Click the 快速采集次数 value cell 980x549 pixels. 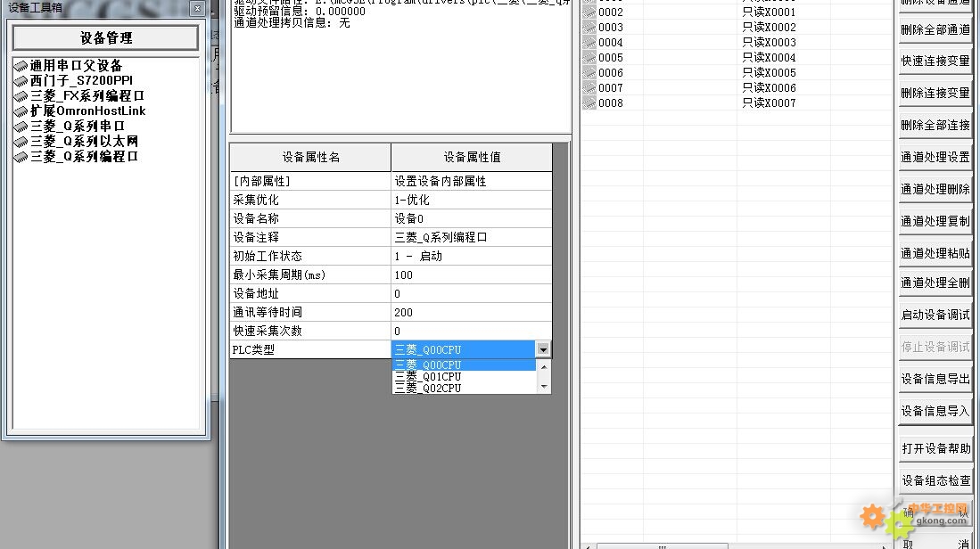[472, 331]
